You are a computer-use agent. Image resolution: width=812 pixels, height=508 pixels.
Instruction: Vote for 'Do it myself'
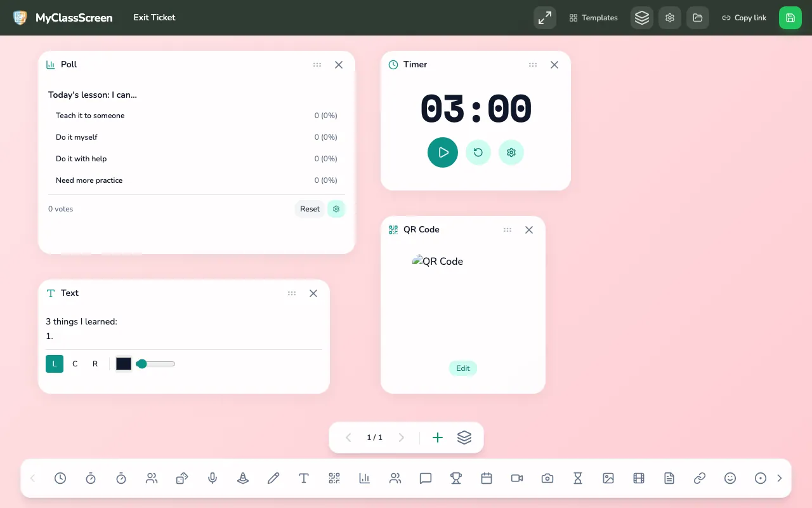(x=197, y=137)
